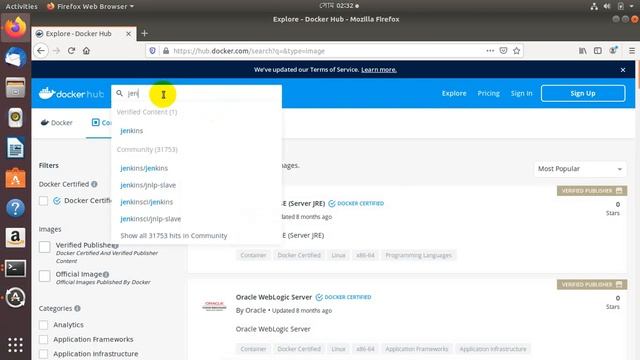Enable the Verified Publisher filter
Viewport: 640px width, 360px height.
(x=44, y=247)
